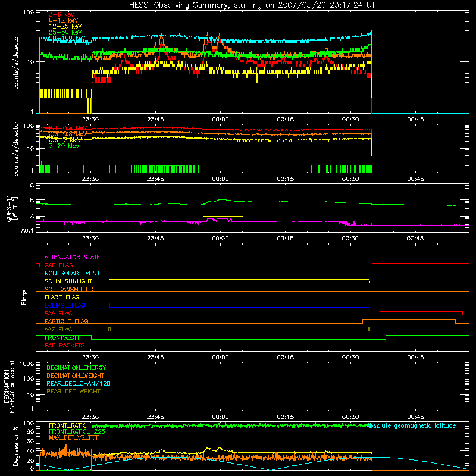Click the Absolute geomagnetic latitude label
Image resolution: width=476 pixels, height=476 pixels.
point(411,425)
